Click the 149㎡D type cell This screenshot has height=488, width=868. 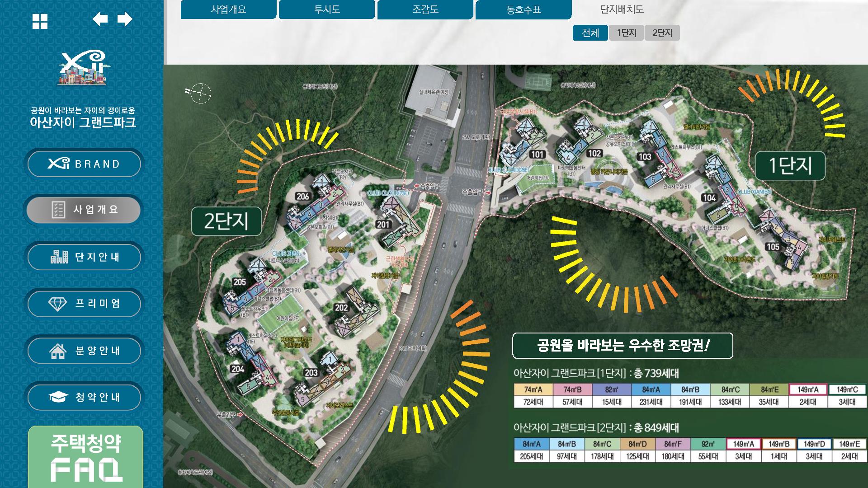(814, 444)
